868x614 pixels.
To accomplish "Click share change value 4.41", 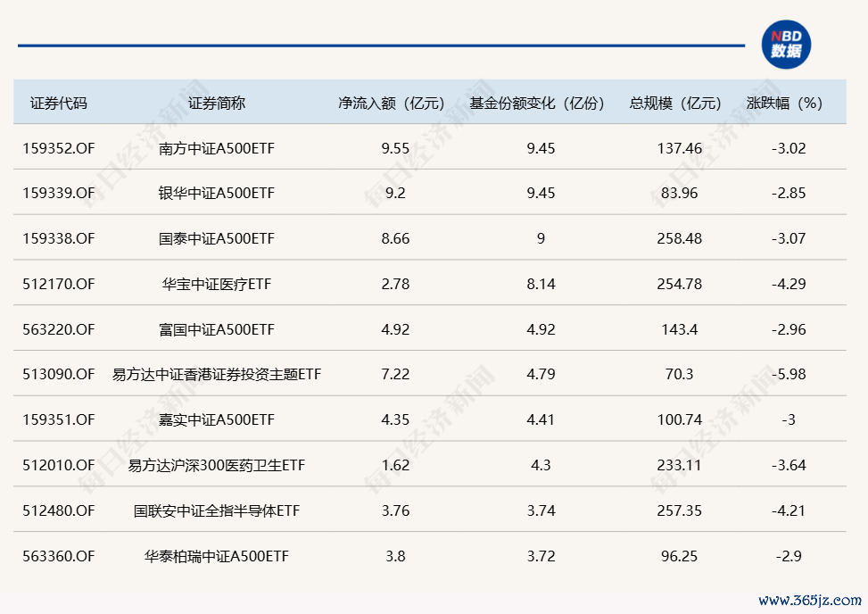I will (x=541, y=419).
